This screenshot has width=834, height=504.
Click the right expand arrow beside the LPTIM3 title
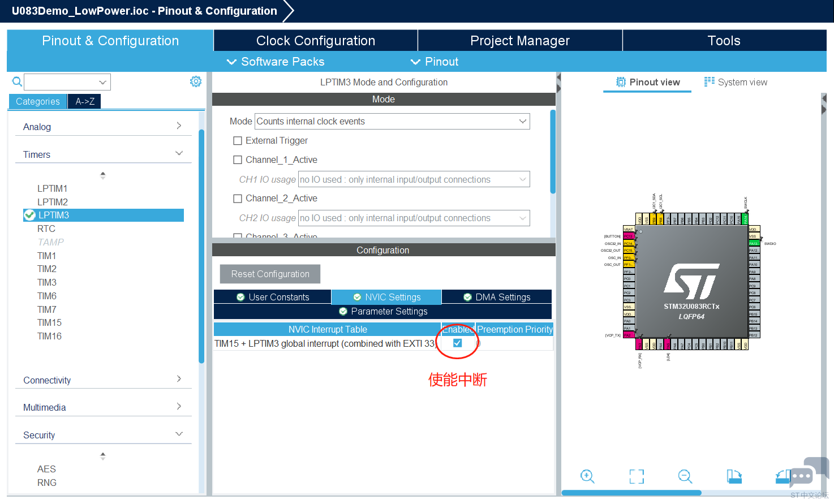click(559, 88)
